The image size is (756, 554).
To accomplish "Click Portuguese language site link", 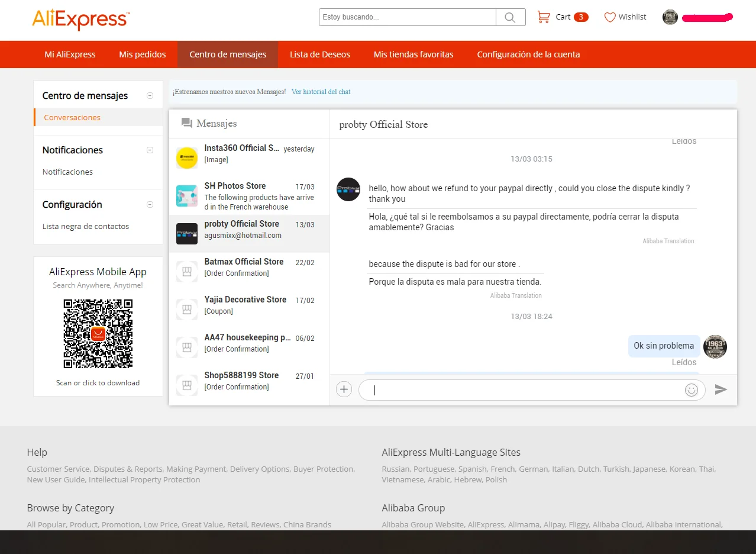I will 434,469.
